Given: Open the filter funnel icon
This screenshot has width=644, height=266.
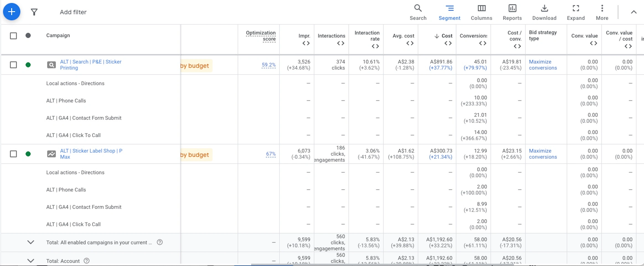Looking at the screenshot, I should pyautogui.click(x=34, y=12).
